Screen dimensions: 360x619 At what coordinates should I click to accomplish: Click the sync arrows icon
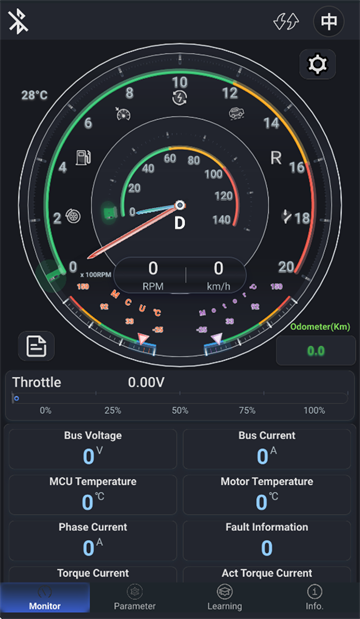(286, 21)
